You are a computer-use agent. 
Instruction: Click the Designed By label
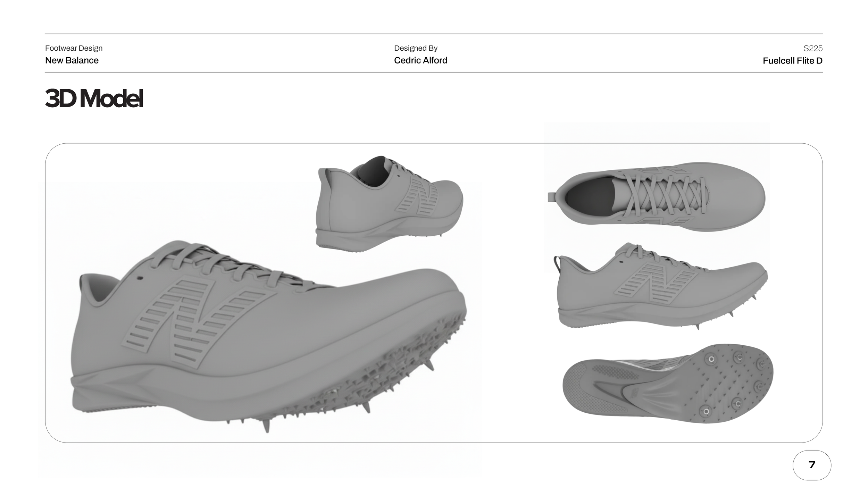point(416,48)
